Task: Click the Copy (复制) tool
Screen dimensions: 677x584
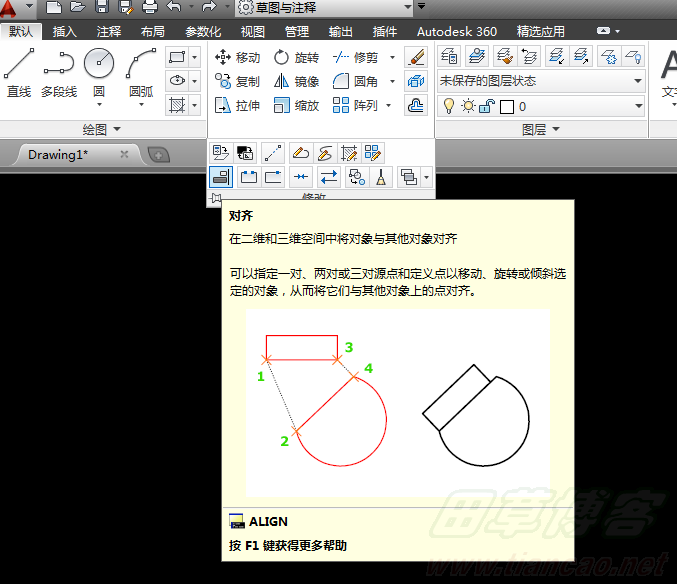Action: pos(237,81)
